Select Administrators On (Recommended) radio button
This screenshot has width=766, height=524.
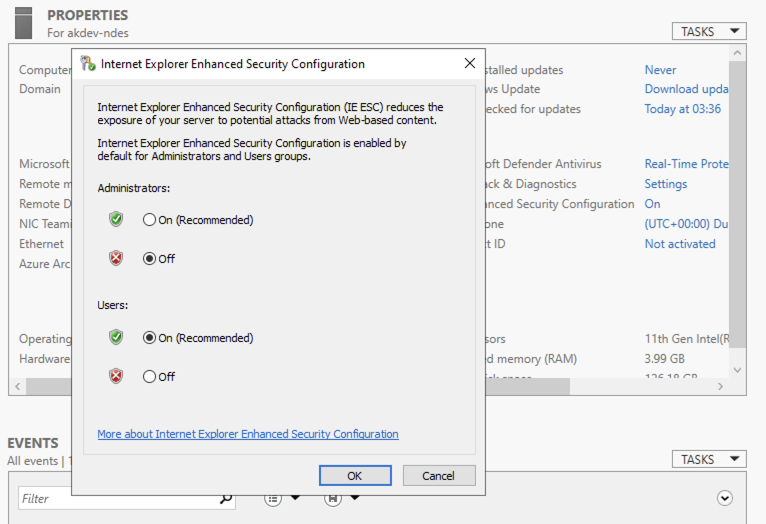tap(149, 220)
